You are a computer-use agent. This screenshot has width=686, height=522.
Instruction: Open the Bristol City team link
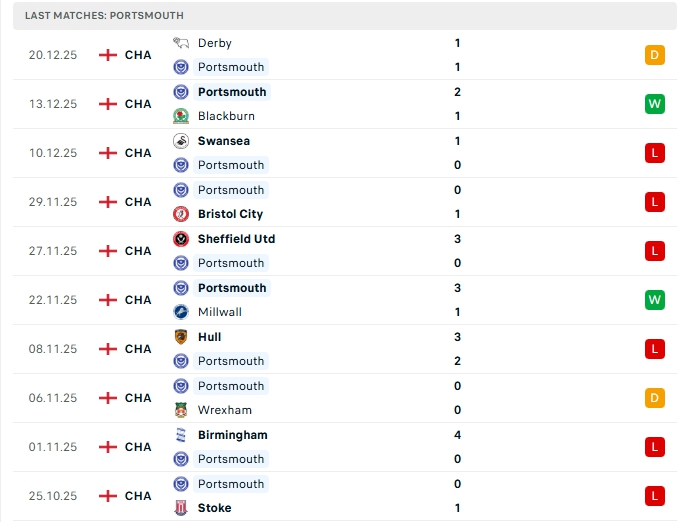(230, 214)
